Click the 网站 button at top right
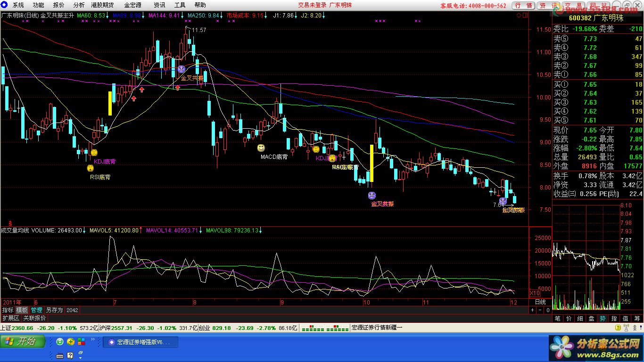The image size is (644, 362). coord(598,5)
